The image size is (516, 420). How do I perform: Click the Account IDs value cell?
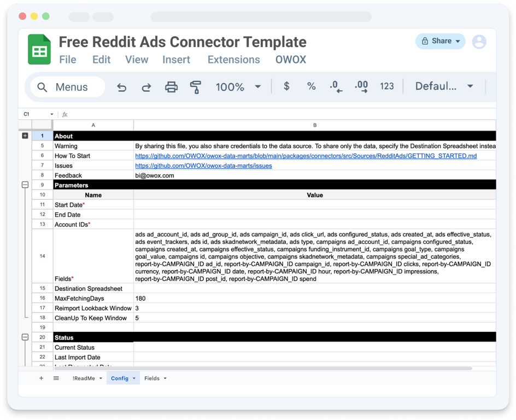click(315, 224)
